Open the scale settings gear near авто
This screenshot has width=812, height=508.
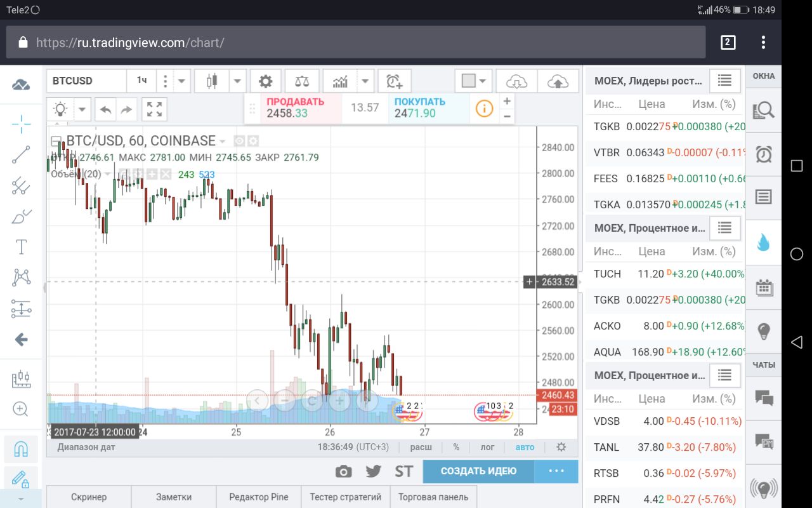click(x=561, y=447)
